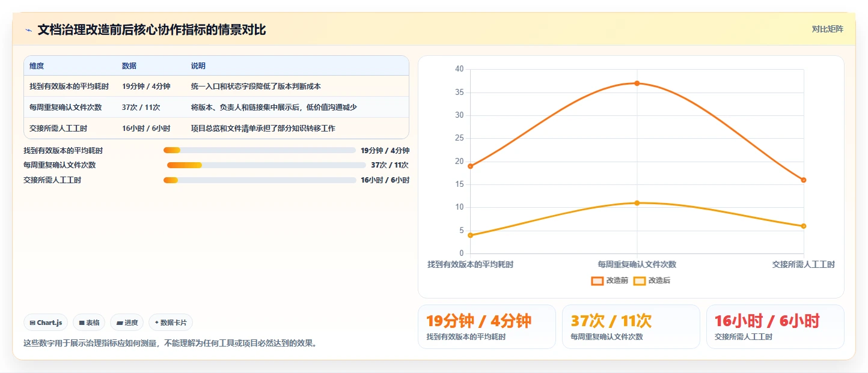
Task: Click the 说明 column header
Action: point(198,65)
